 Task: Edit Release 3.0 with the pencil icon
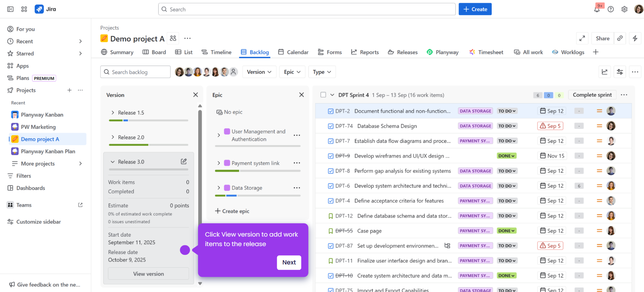[x=184, y=161]
